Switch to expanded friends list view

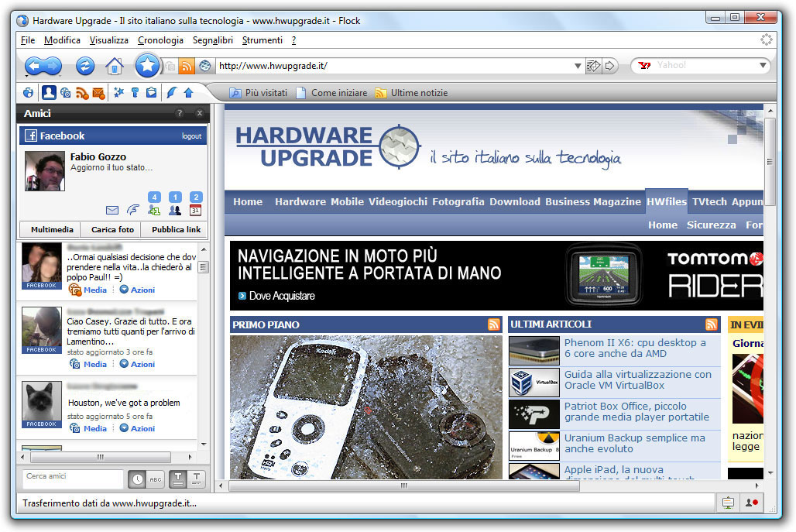(177, 479)
